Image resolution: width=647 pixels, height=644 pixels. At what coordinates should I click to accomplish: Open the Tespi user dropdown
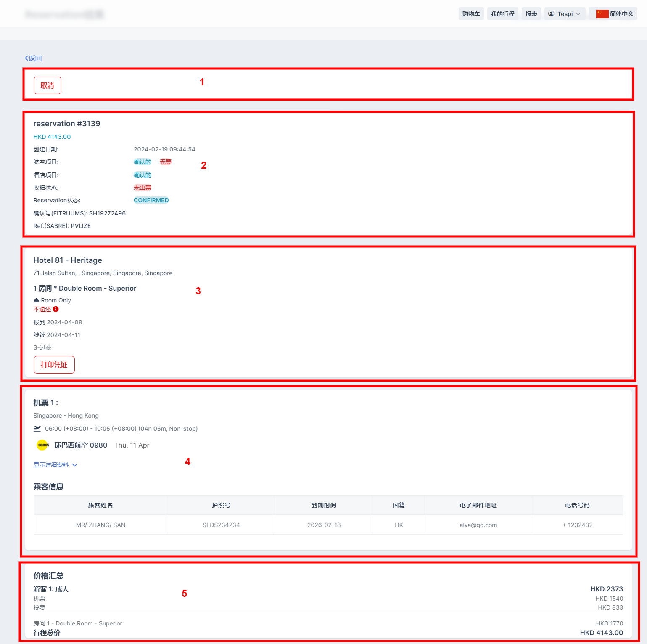click(x=565, y=14)
